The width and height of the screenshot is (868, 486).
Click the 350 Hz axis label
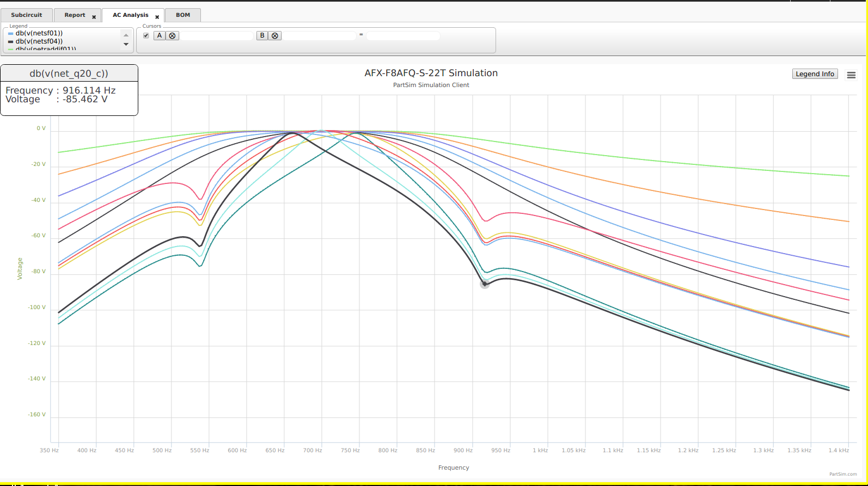pyautogui.click(x=49, y=451)
